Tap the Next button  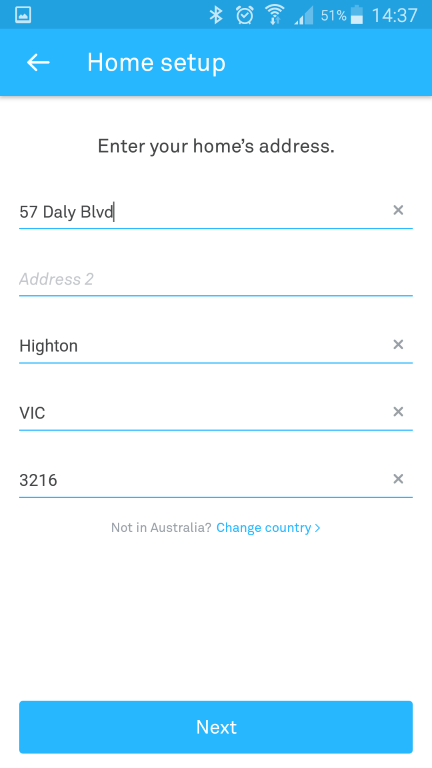(x=216, y=727)
